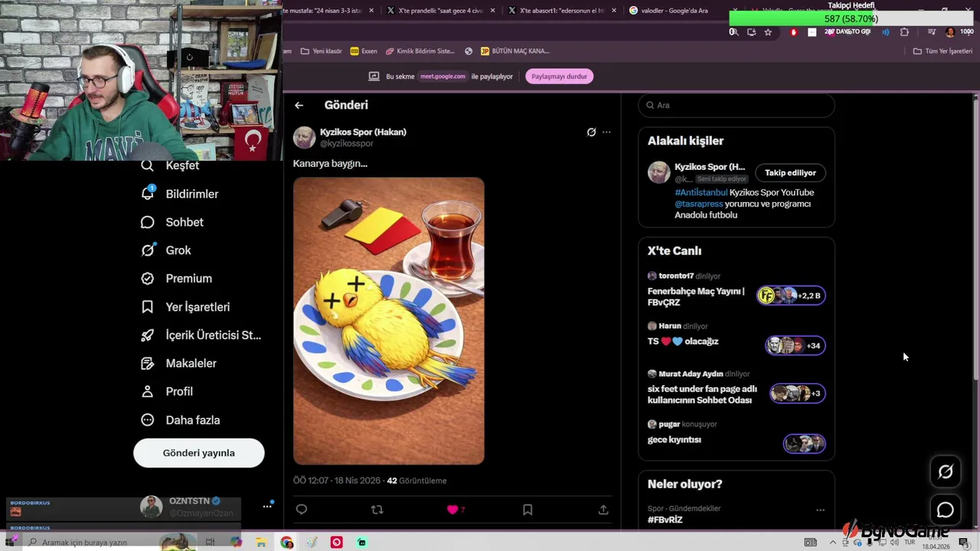The image size is (980, 551).
Task: Click the @kyzikosspor handle on post
Action: (x=347, y=144)
